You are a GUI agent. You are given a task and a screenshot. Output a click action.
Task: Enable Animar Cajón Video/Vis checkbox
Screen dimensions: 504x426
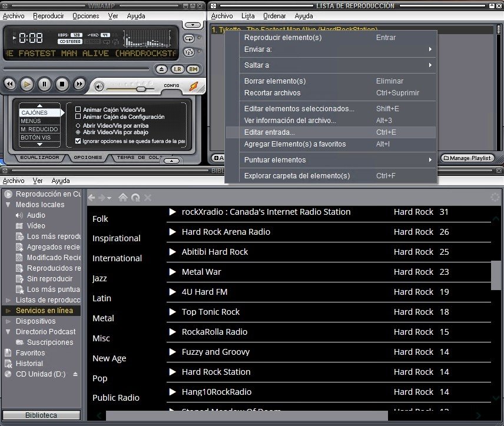(x=78, y=109)
